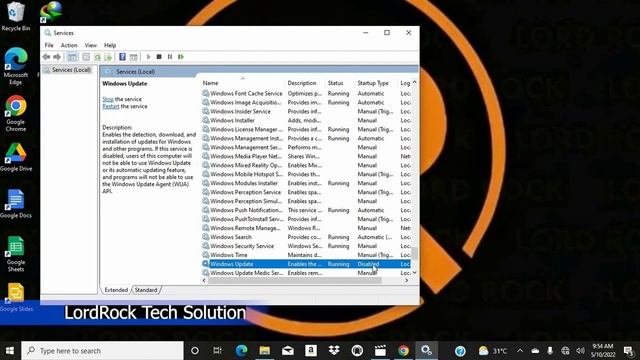
Task: Click the Stop the service link
Action: pyautogui.click(x=108, y=99)
